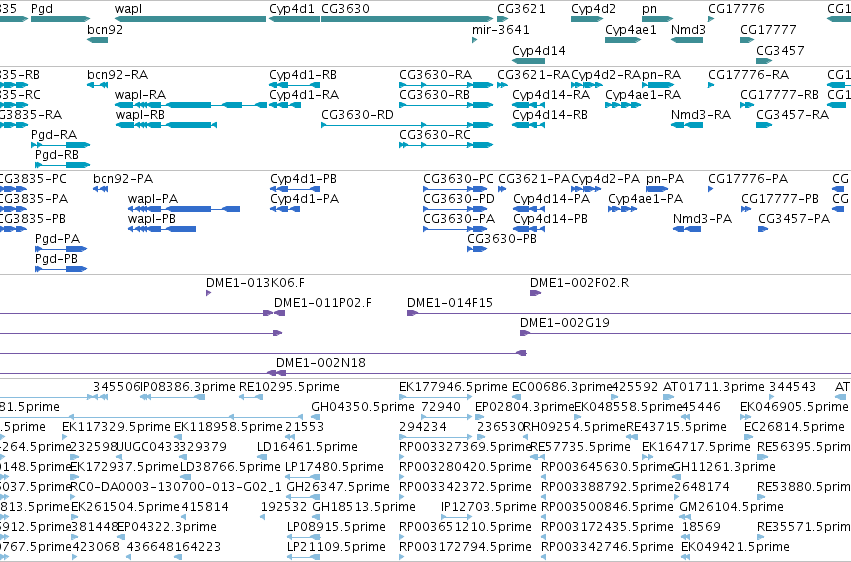851x562 pixels.
Task: Select transcript CG3630-RD
Action: coord(357,115)
